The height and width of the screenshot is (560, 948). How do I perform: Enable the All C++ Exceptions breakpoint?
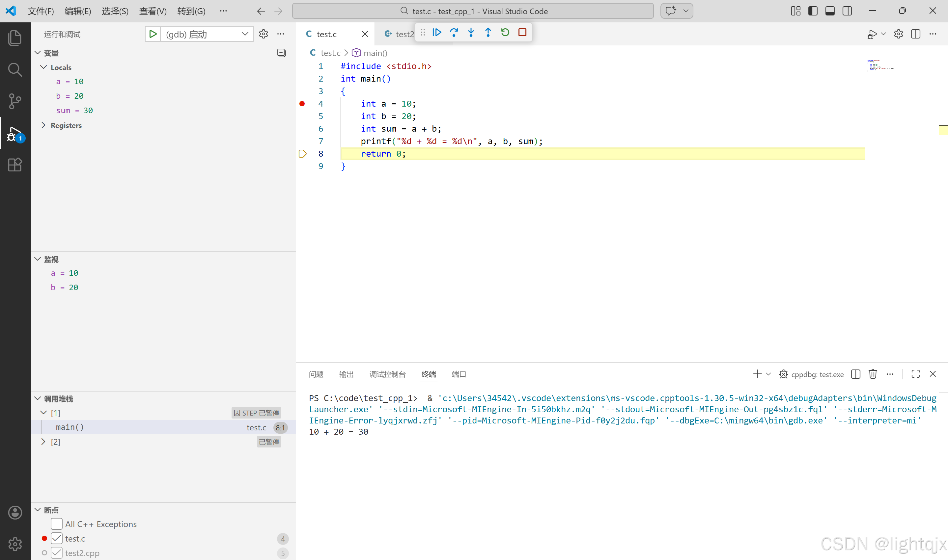[x=57, y=524]
